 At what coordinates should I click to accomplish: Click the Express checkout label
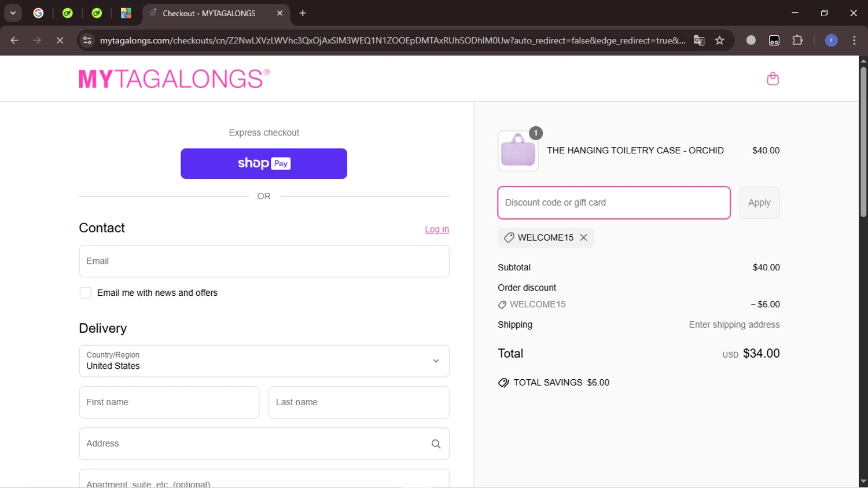pos(264,133)
